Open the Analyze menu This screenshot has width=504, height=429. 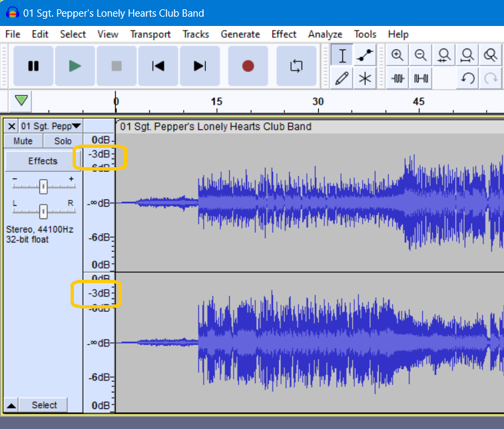[x=326, y=34]
